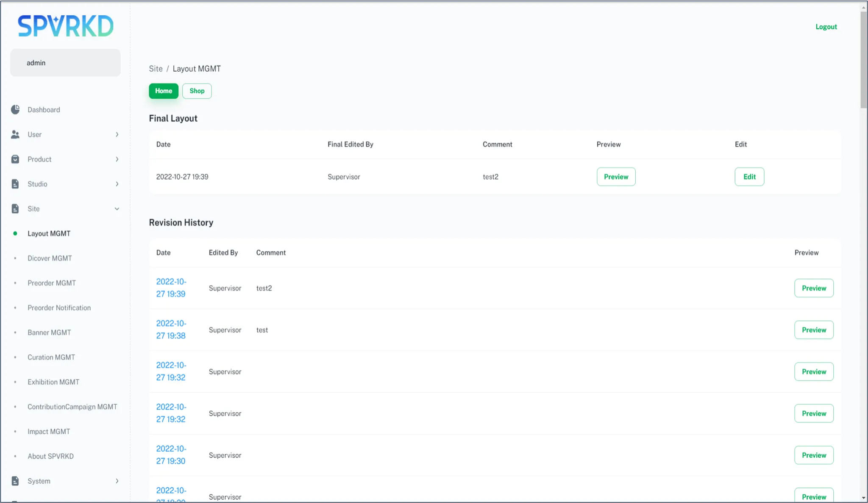Open Banner MGMT in sidebar

(49, 333)
